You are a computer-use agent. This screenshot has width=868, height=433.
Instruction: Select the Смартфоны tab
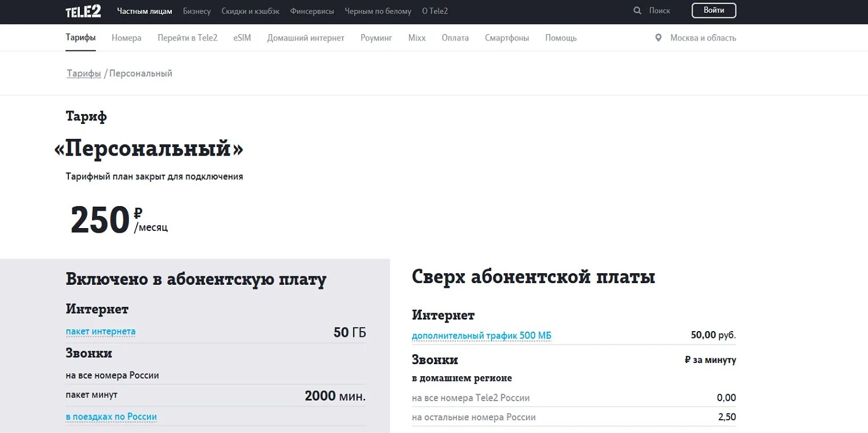pos(507,38)
